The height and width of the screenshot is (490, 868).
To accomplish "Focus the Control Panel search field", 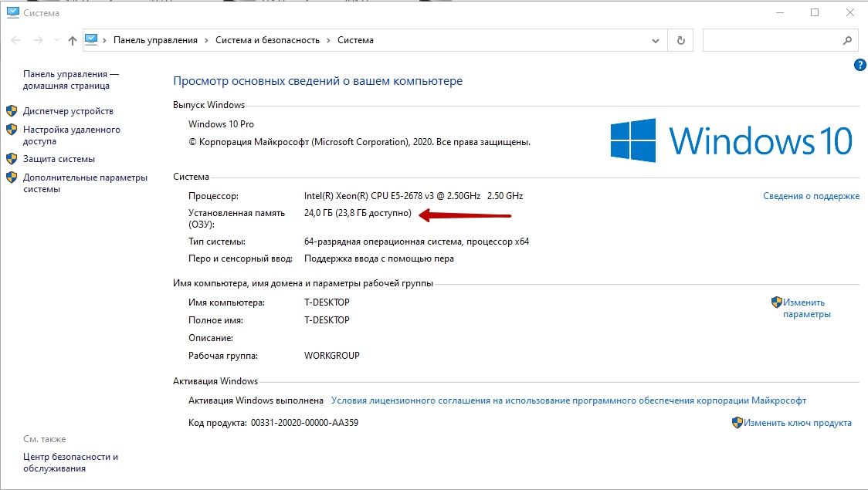I will click(772, 40).
